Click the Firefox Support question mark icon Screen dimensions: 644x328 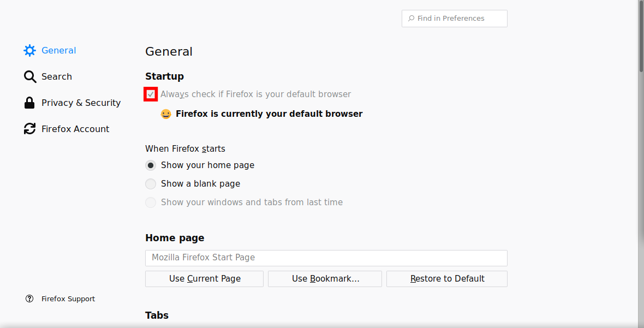(29, 299)
